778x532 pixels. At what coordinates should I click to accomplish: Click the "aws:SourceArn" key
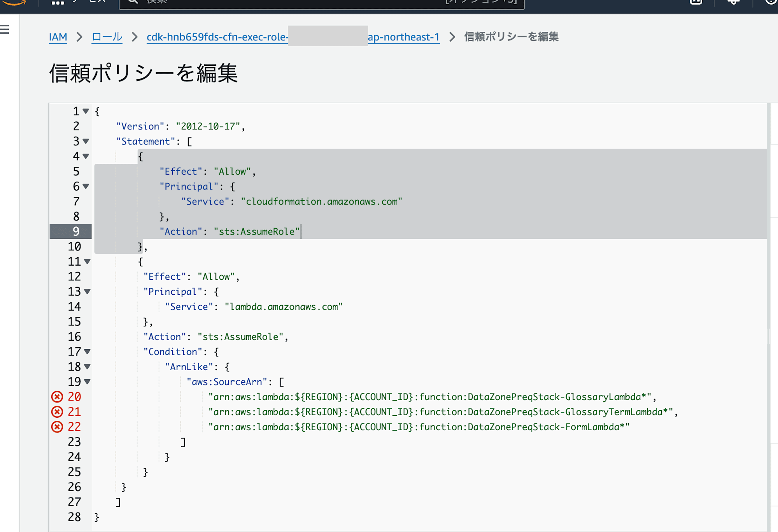[227, 382]
